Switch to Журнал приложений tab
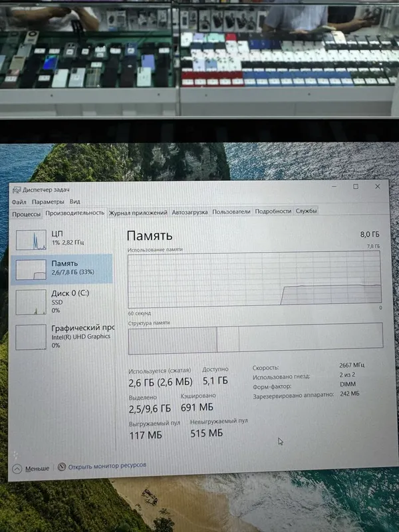399x532 pixels. tap(138, 213)
